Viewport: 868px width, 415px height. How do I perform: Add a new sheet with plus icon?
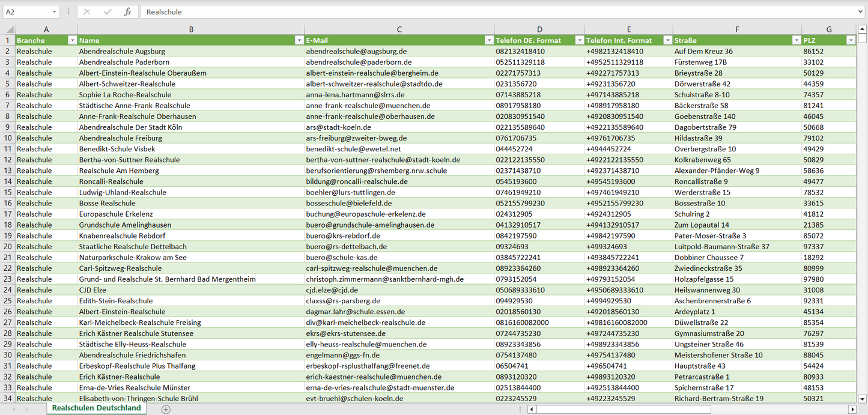(166, 409)
